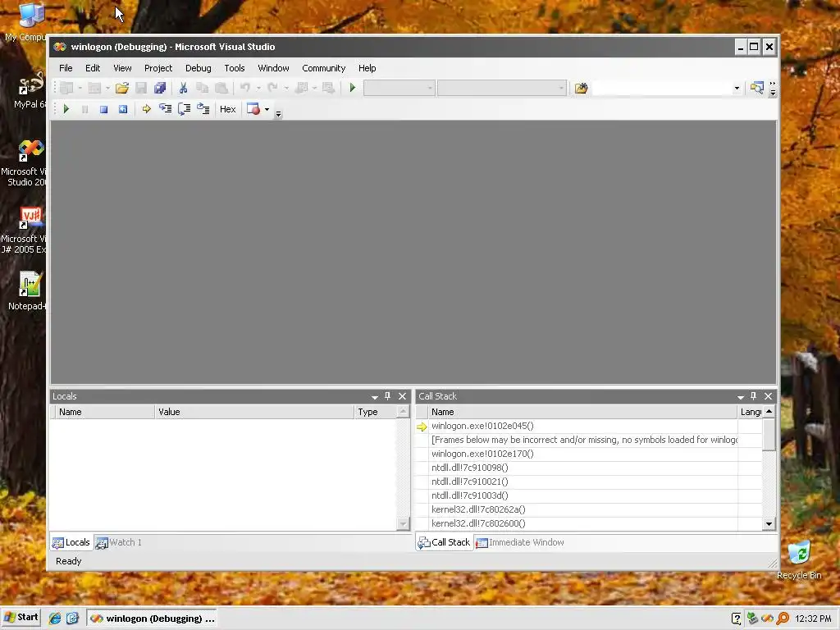Open the Help menu
The width and height of the screenshot is (840, 630).
367,68
